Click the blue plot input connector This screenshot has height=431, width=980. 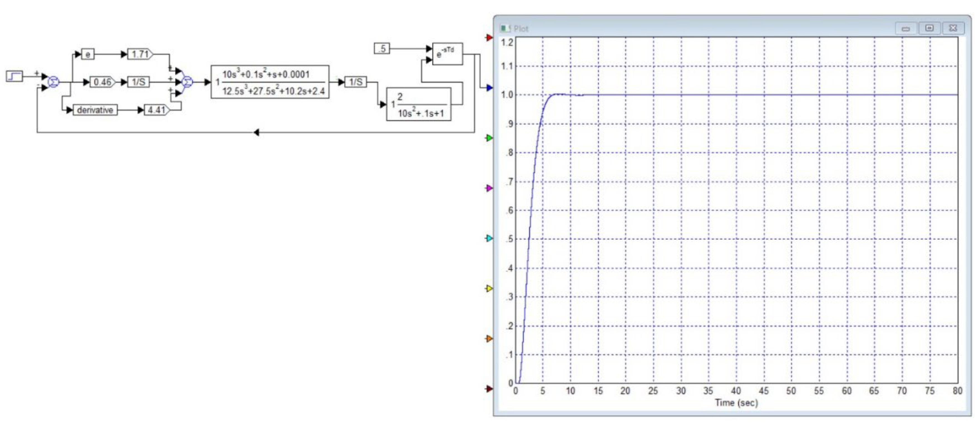click(489, 88)
